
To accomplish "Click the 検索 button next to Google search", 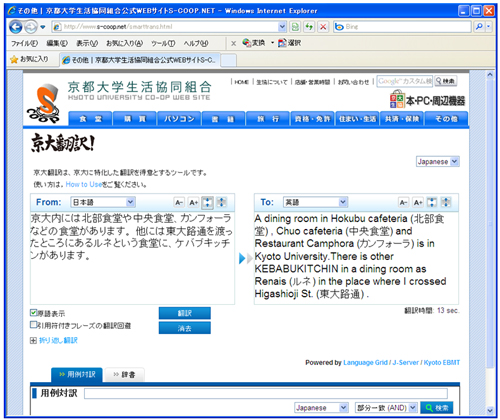I will coord(446,81).
